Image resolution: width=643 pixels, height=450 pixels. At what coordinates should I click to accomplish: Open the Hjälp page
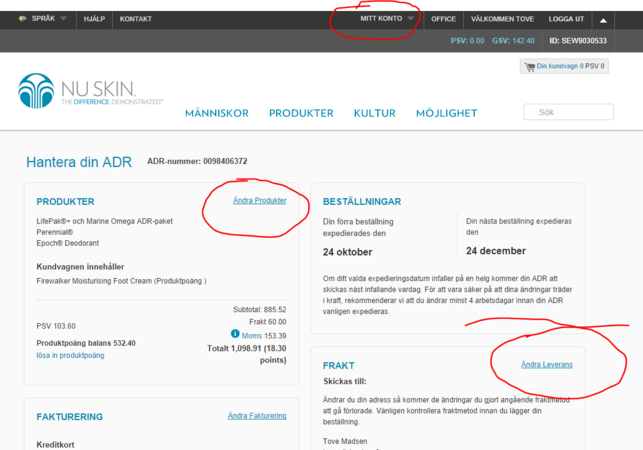pyautogui.click(x=93, y=19)
